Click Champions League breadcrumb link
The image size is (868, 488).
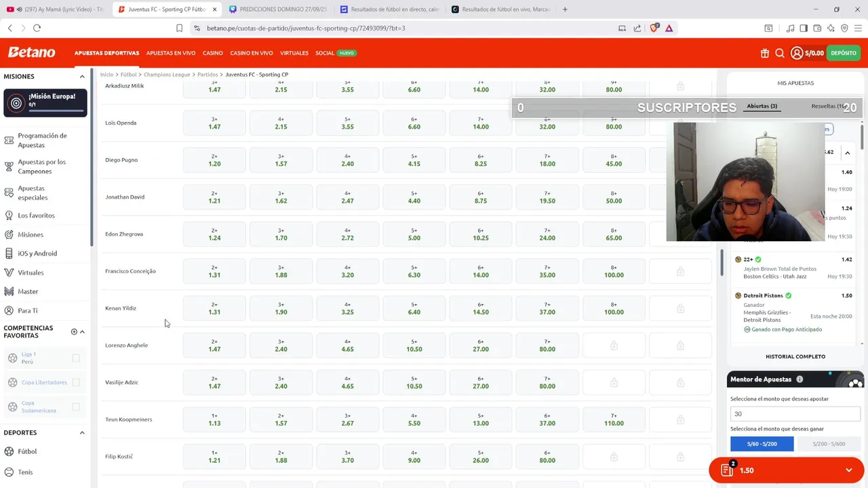[167, 75]
